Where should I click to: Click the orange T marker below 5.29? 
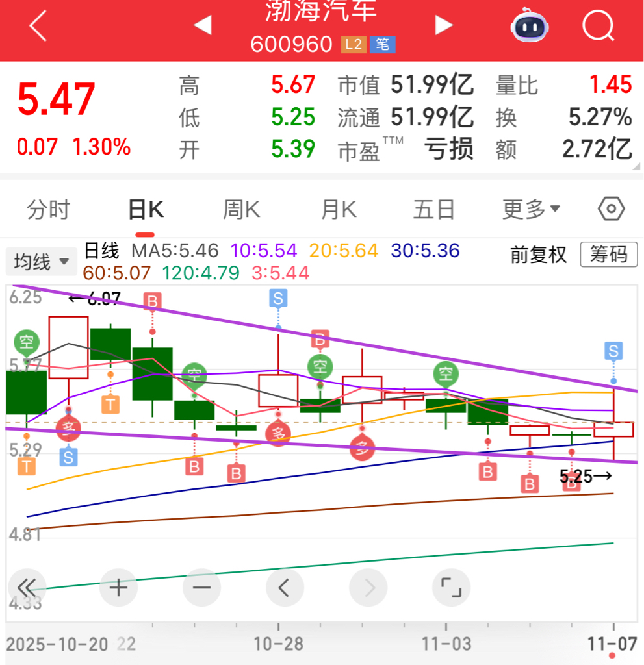27,467
